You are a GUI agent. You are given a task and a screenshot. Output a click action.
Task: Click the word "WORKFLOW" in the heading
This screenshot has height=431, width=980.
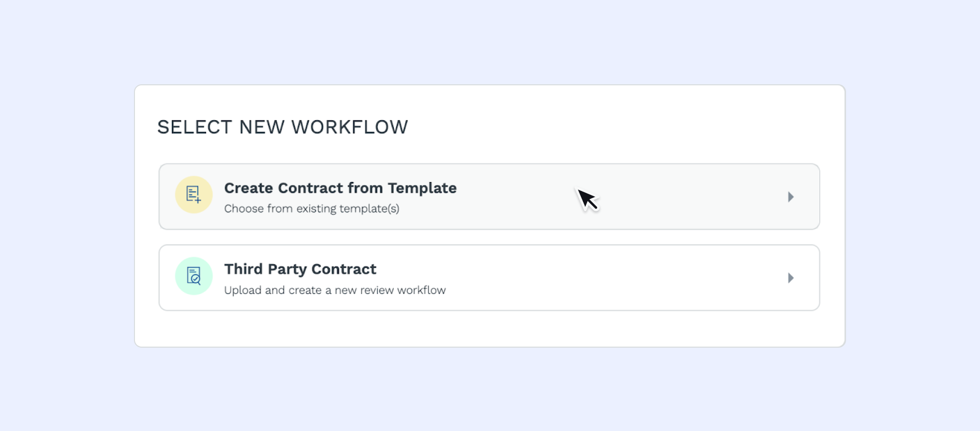click(349, 127)
